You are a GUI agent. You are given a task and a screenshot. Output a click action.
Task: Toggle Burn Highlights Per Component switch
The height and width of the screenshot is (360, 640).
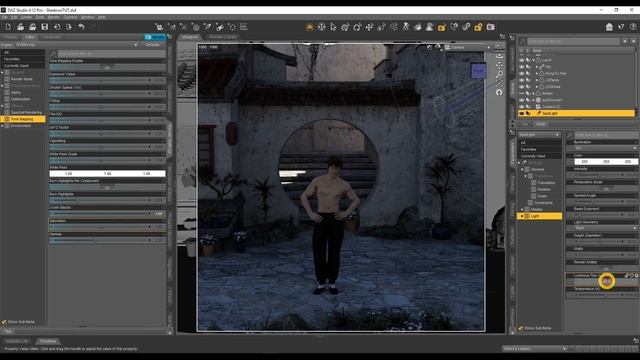(107, 187)
